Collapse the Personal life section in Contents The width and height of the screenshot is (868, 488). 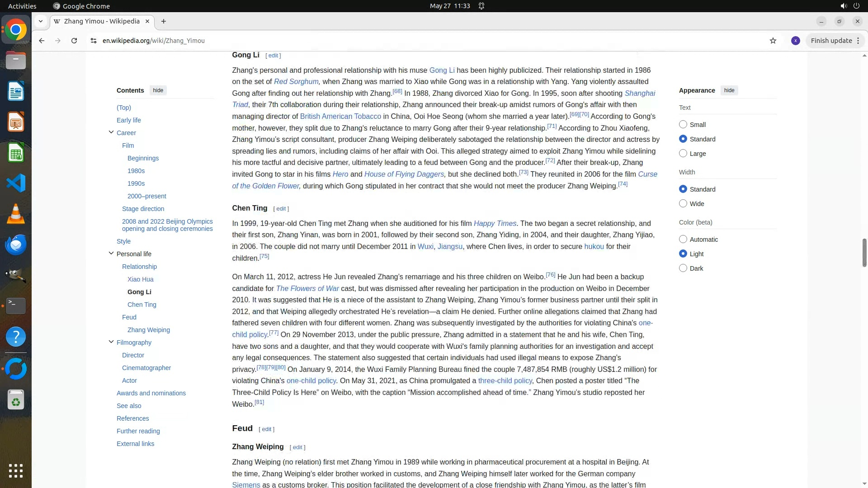(111, 253)
